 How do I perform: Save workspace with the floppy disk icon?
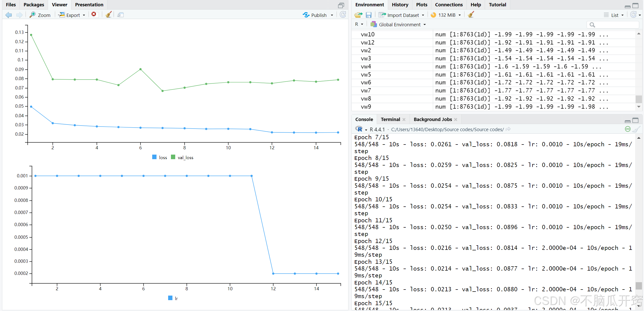369,15
